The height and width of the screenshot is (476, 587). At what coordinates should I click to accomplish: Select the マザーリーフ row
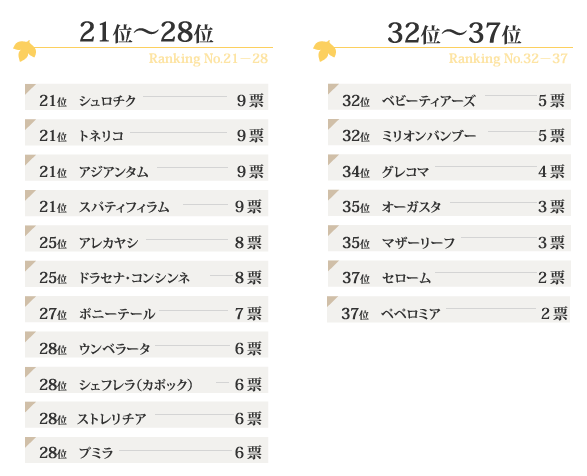pos(449,238)
